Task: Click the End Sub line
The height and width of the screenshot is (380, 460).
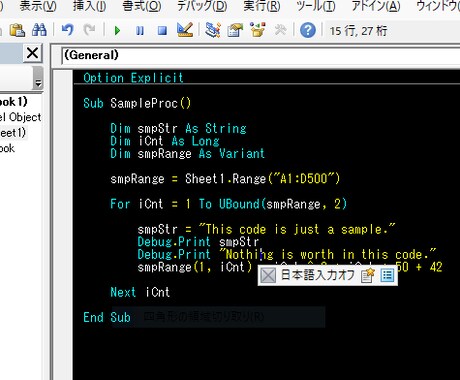Action: pos(107,317)
